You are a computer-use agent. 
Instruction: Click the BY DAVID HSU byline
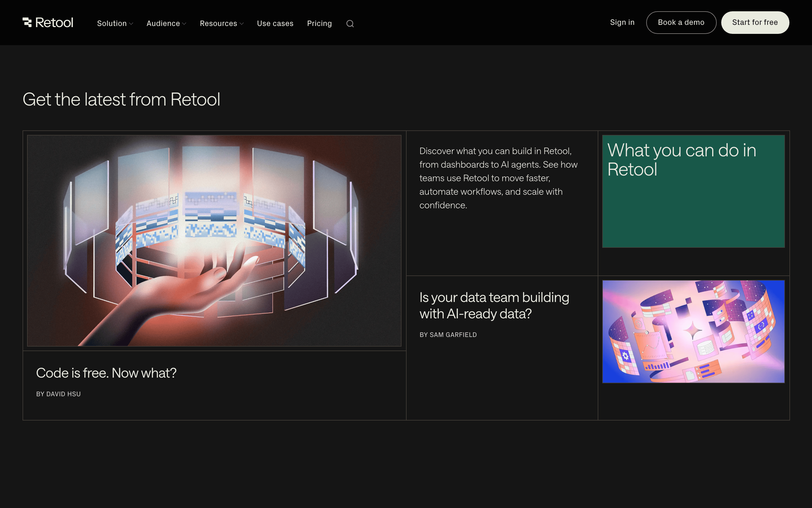[x=58, y=394]
